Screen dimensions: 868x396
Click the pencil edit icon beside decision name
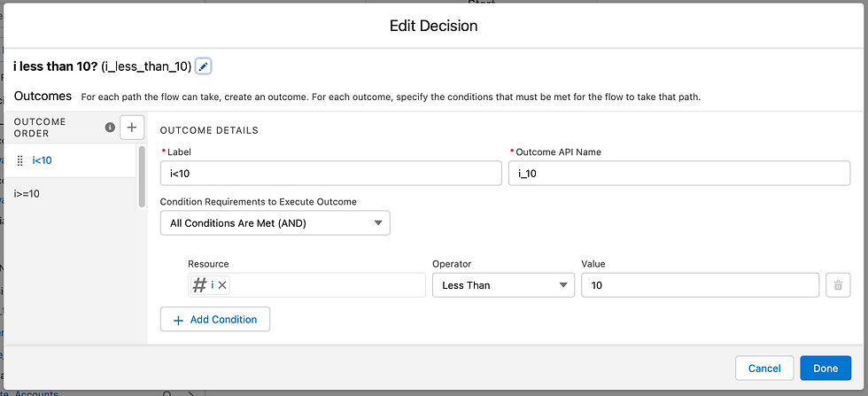[204, 66]
